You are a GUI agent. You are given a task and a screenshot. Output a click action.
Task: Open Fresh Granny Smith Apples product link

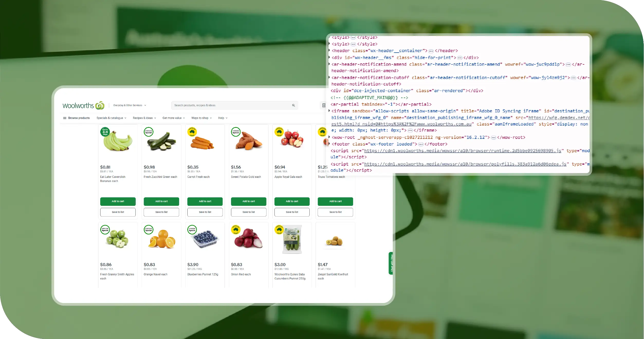click(x=117, y=276)
